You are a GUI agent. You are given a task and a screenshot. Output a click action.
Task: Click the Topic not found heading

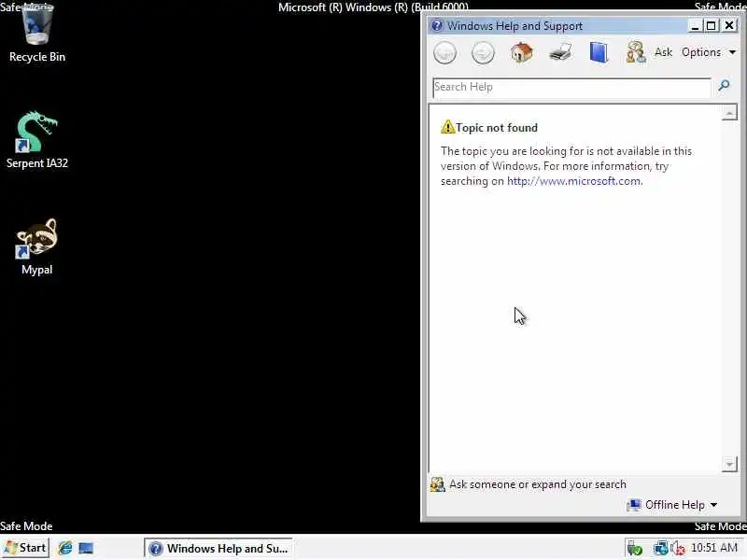click(x=497, y=128)
